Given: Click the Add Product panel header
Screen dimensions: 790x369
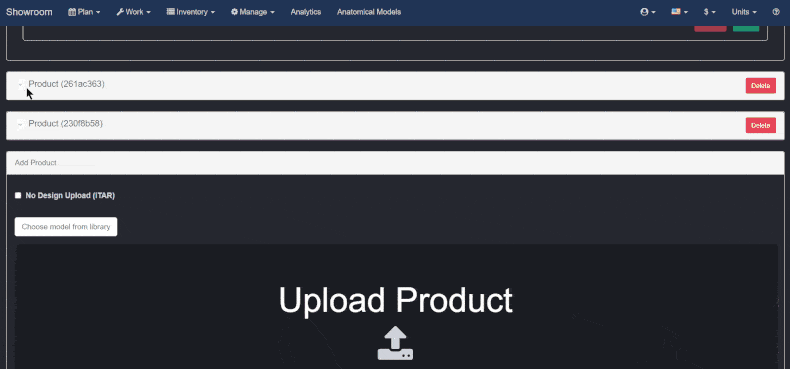Looking at the screenshot, I should [x=395, y=163].
